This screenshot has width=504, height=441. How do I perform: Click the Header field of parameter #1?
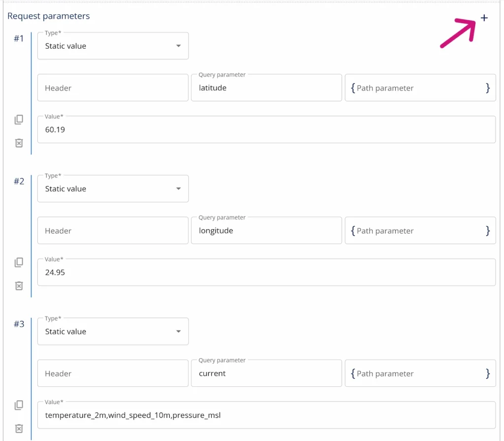click(113, 88)
